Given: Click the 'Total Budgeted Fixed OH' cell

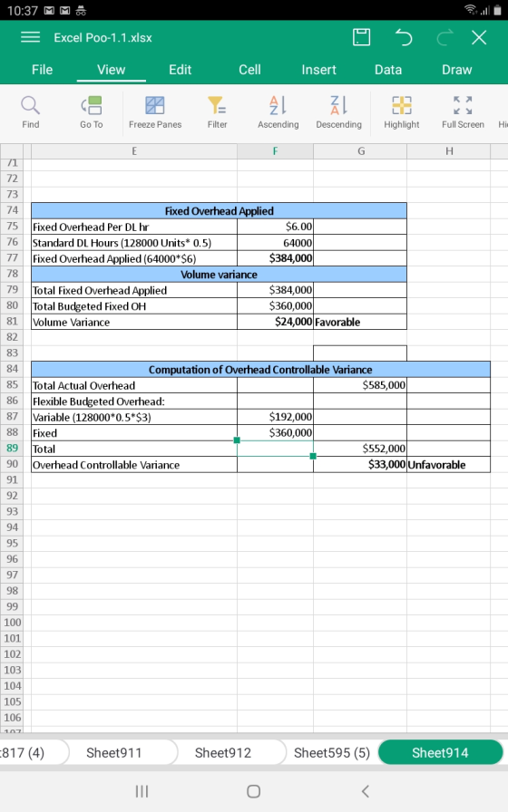Looking at the screenshot, I should [134, 306].
